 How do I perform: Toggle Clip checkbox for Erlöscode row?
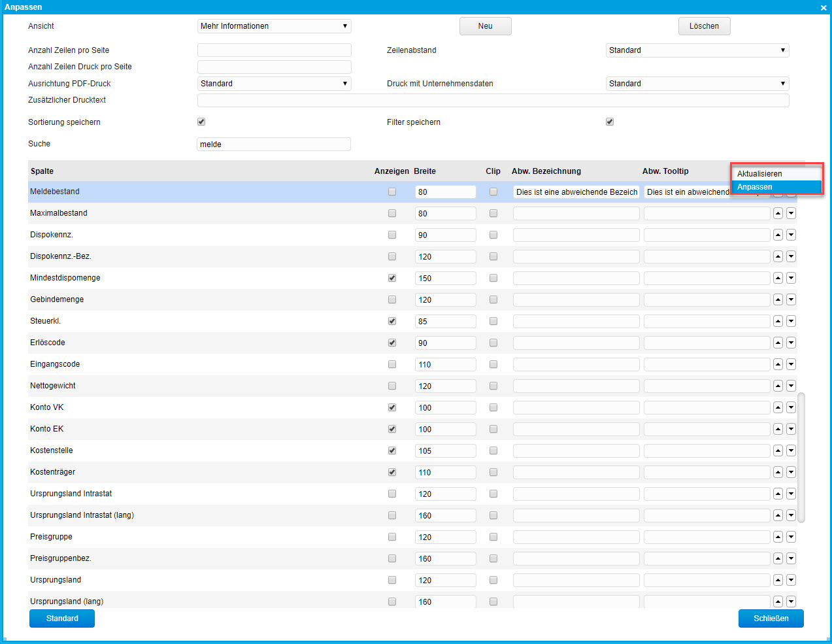[493, 343]
